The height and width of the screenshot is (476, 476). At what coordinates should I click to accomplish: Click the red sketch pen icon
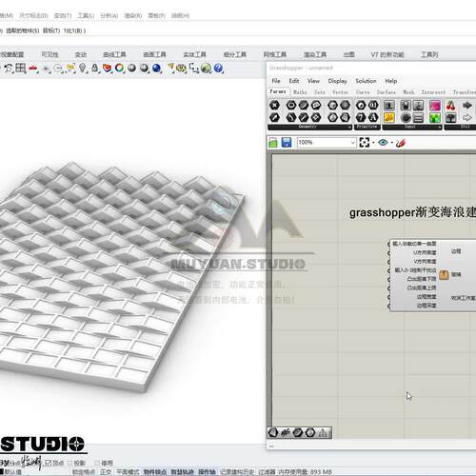click(x=401, y=143)
